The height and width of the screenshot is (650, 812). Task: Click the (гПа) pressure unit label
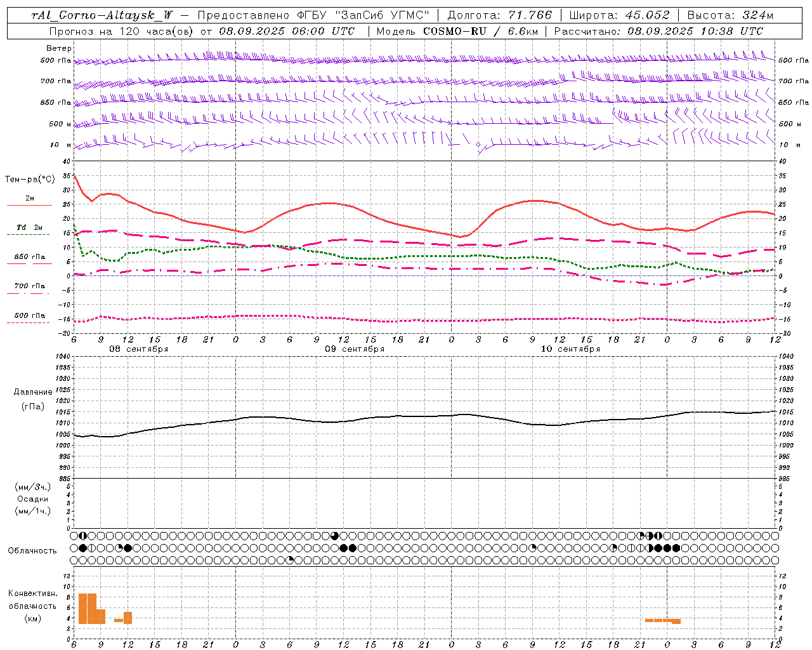(33, 406)
